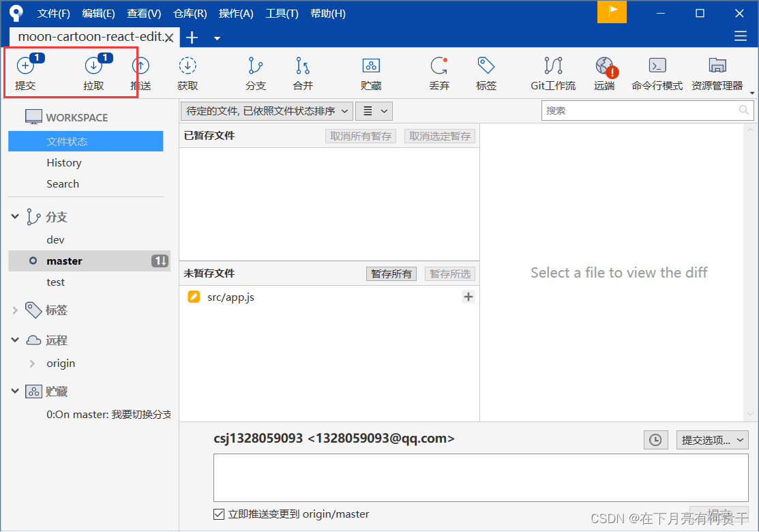Click the Commit (提交) toolbar icon

(25, 72)
